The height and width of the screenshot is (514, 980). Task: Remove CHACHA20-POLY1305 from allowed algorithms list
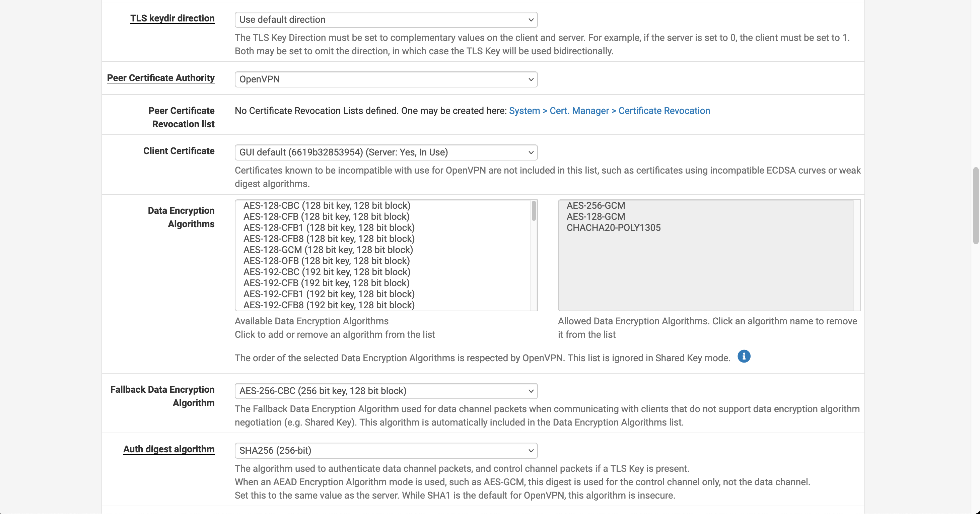pyautogui.click(x=613, y=228)
